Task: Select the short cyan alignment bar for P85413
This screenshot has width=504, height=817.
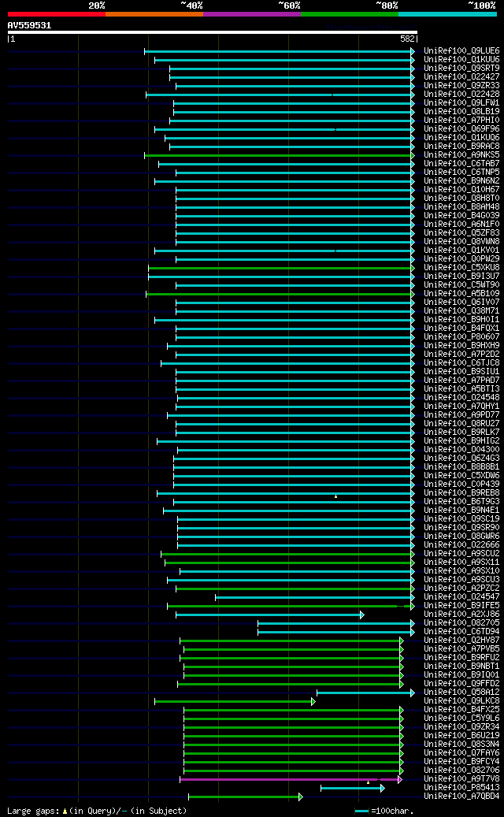Action: (351, 788)
